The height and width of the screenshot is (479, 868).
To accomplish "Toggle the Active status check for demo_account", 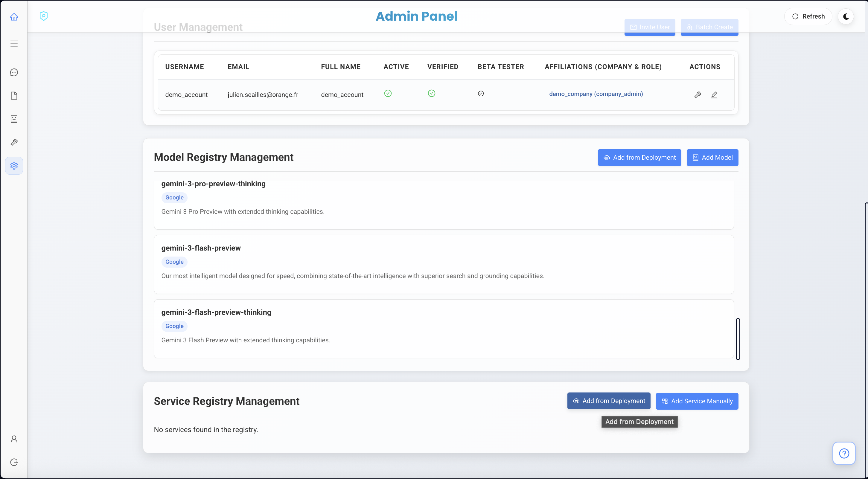I will 388,94.
